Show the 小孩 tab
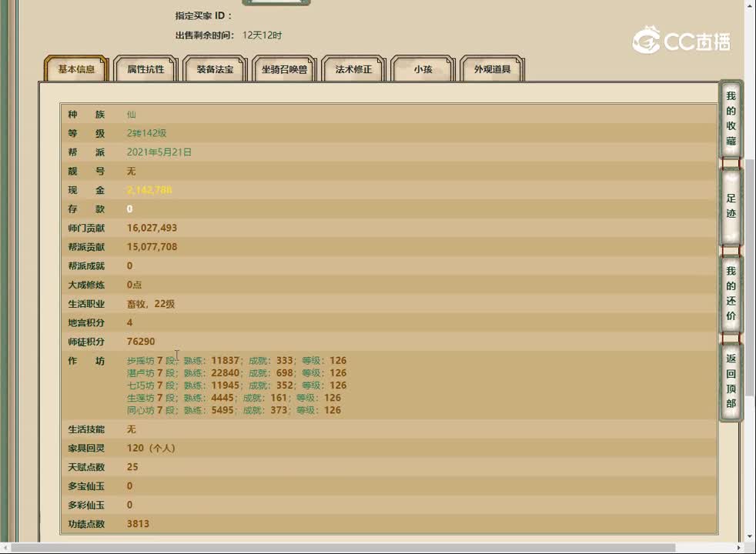Image resolution: width=756 pixels, height=554 pixels. point(423,69)
